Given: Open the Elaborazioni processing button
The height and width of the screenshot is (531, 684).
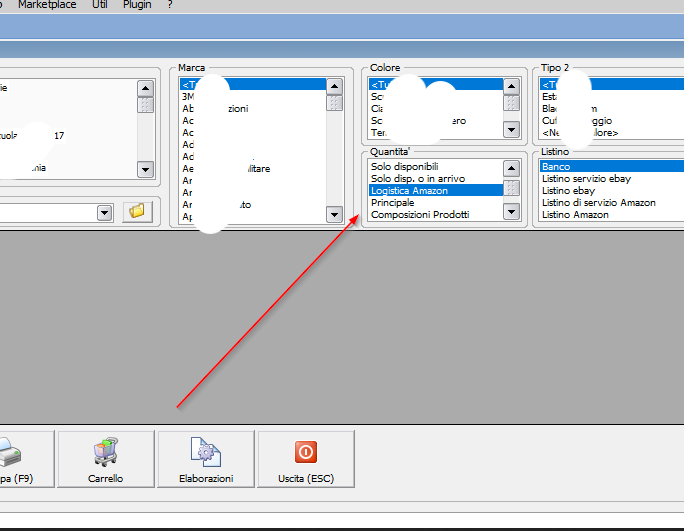Looking at the screenshot, I should tap(206, 459).
